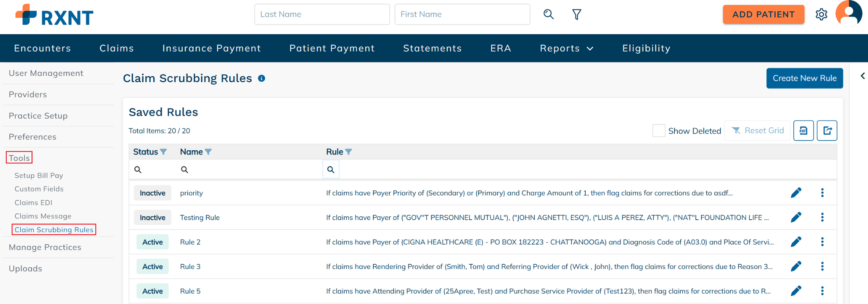This screenshot has width=868, height=304.
Task: Open the patient filter funnel icon
Action: pyautogui.click(x=576, y=15)
